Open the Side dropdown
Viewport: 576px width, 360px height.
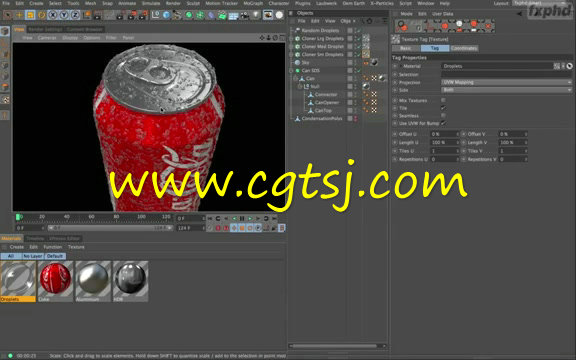tap(507, 90)
